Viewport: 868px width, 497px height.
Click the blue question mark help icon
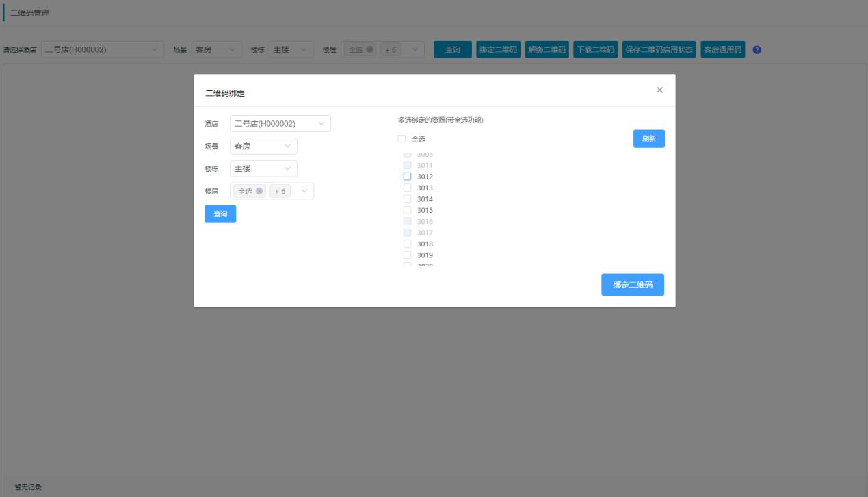(x=757, y=50)
